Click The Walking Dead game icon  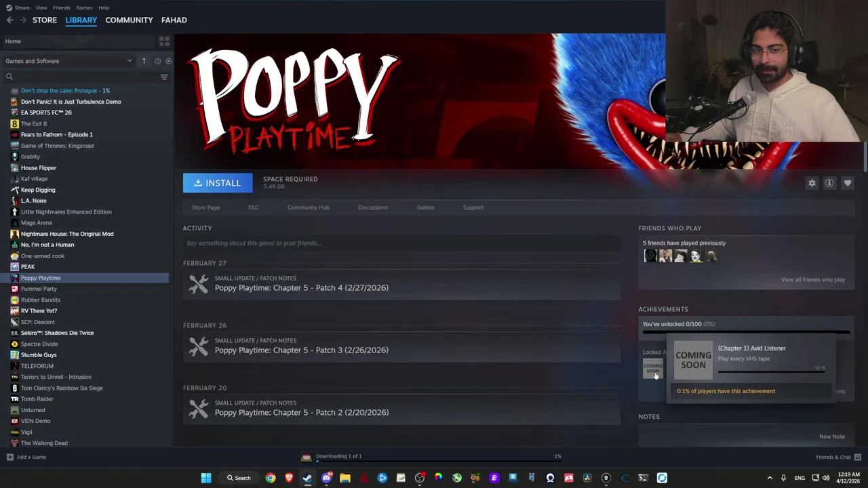tap(14, 443)
